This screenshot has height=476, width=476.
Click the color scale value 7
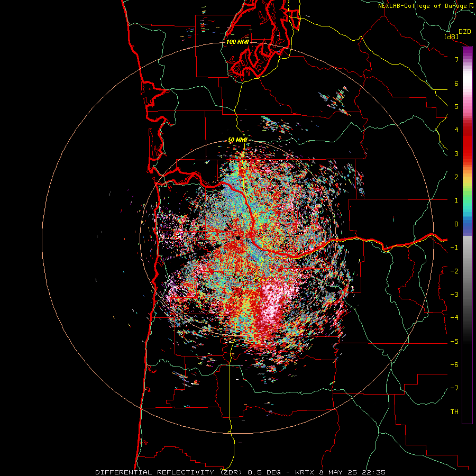tap(456, 59)
